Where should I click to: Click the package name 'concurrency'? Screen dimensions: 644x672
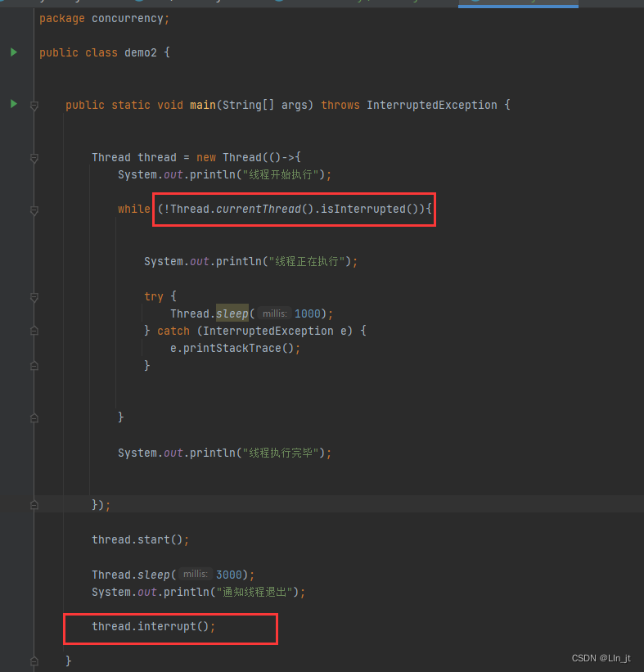(x=128, y=19)
